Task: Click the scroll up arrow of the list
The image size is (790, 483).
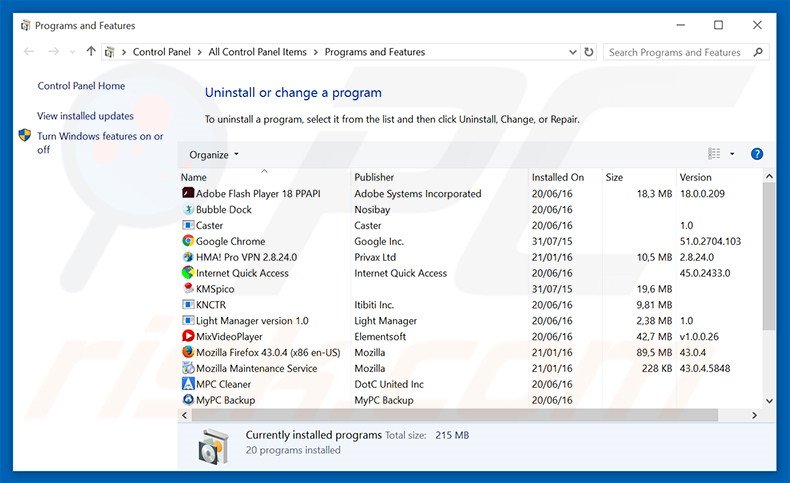Action: click(769, 176)
